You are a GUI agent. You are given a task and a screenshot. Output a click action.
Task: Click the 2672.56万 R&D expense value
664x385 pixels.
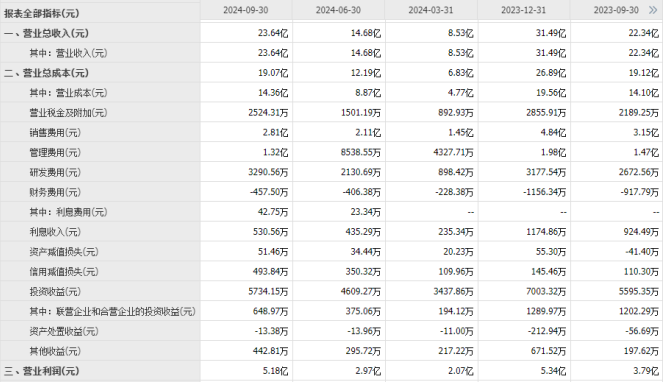tap(639, 173)
